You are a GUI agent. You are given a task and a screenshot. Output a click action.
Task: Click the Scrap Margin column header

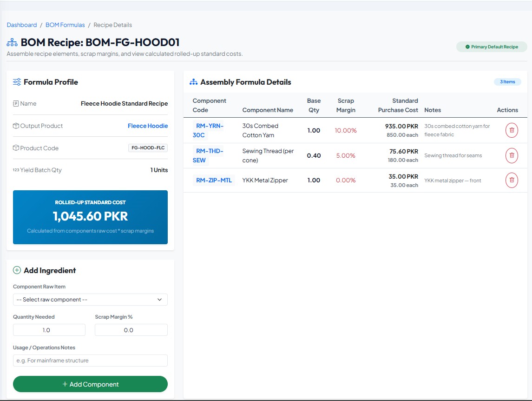pos(345,105)
